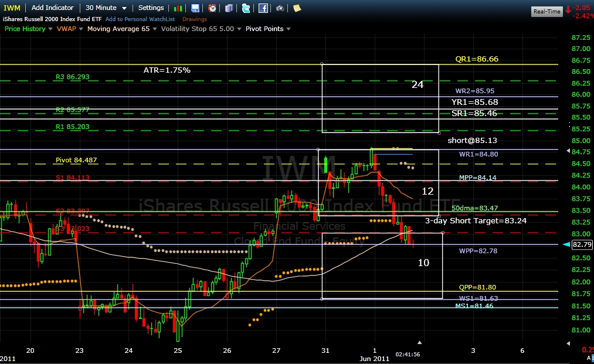Screen dimensions: 594x364
Task: Click the green and red bar chart icon
Action: pyautogui.click(x=178, y=8)
